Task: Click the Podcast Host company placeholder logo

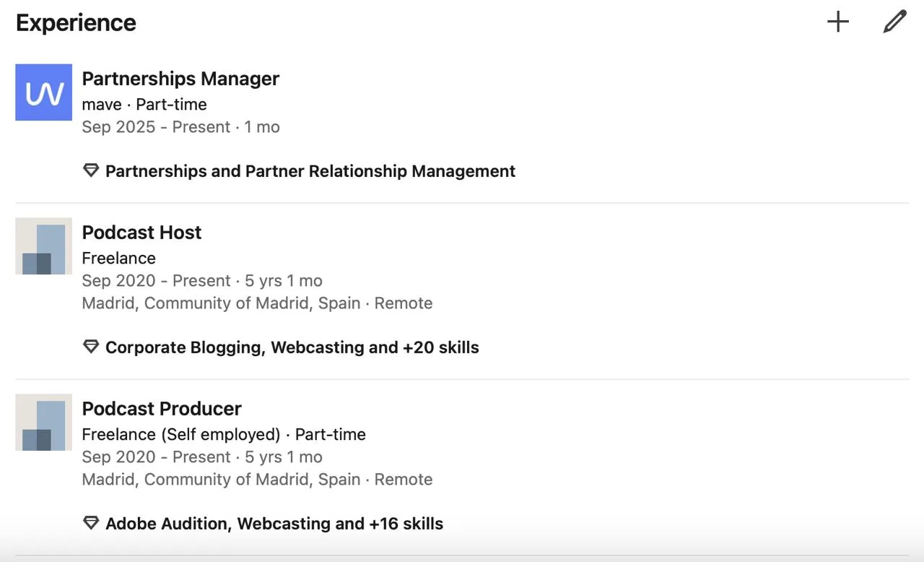Action: click(44, 246)
